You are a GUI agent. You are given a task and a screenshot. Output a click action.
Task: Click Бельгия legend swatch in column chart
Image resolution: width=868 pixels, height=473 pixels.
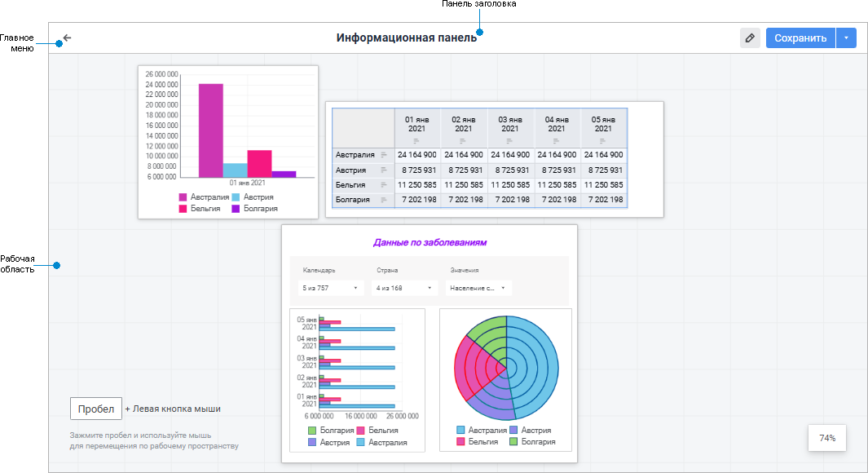183,209
